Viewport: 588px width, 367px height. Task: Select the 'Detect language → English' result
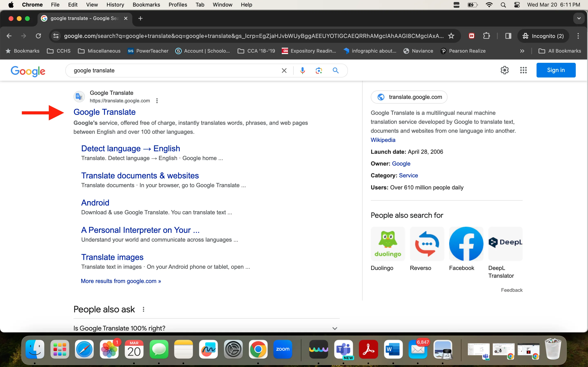click(130, 148)
